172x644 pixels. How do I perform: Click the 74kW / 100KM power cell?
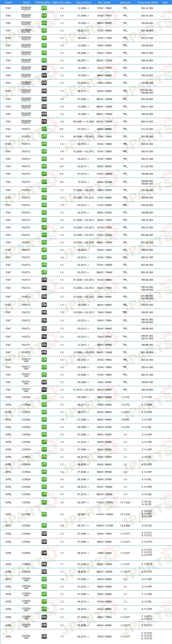coord(104,487)
